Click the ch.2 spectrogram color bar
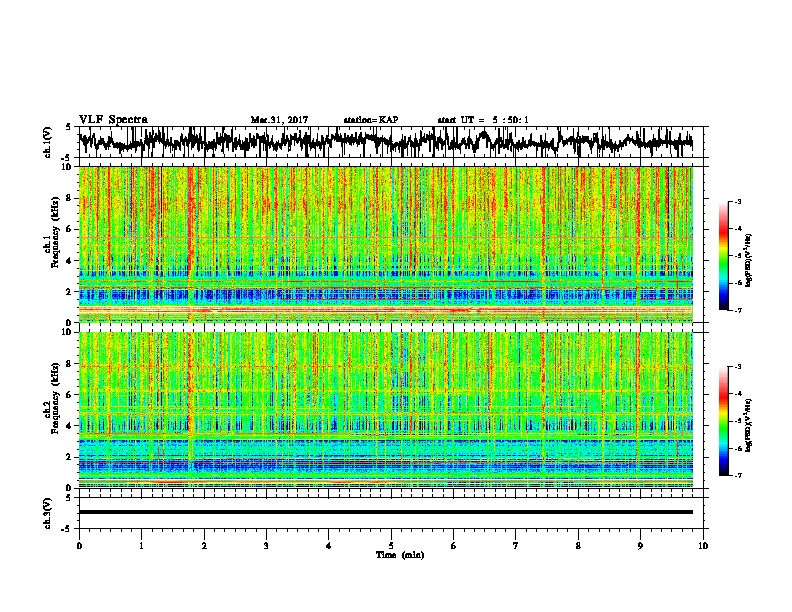The image size is (792, 612). [x=723, y=421]
